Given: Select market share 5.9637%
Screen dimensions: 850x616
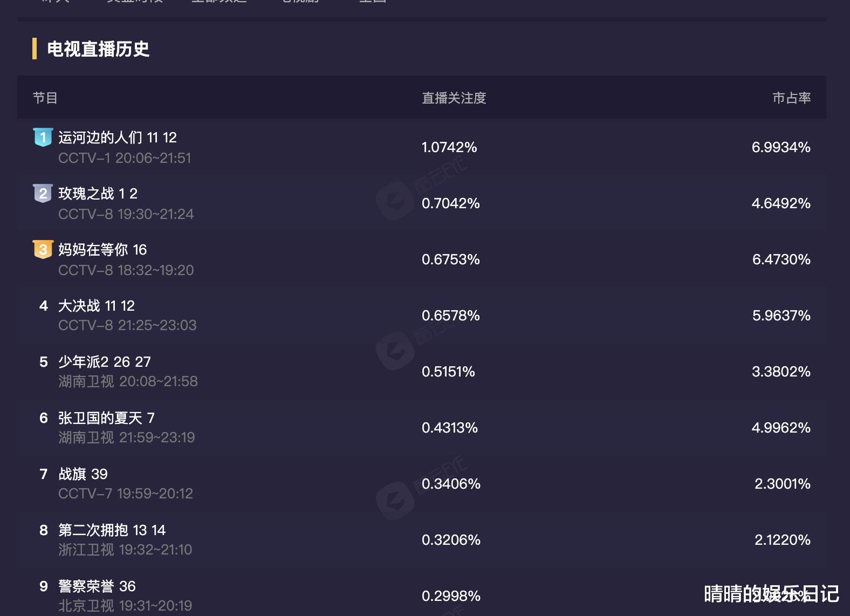Looking at the screenshot, I should pyautogui.click(x=782, y=316).
